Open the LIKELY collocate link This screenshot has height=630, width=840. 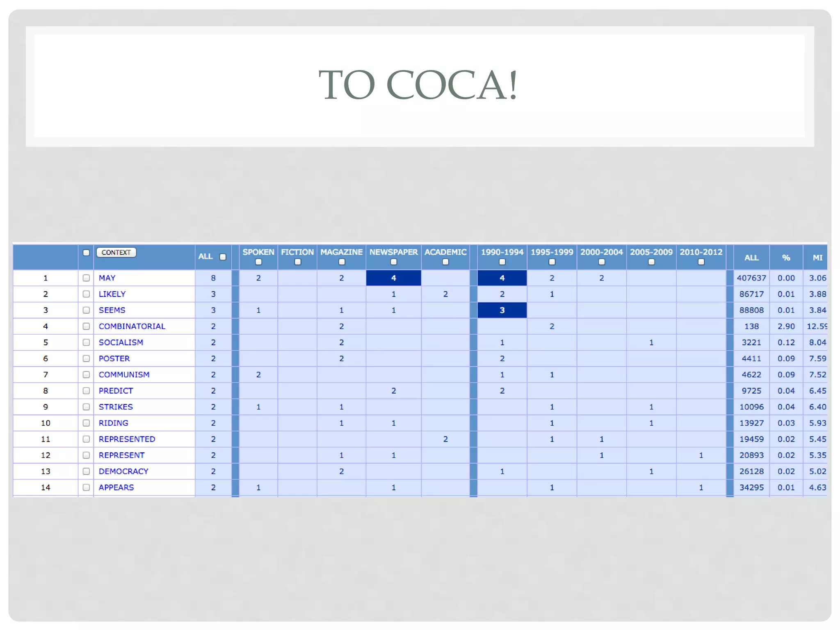pyautogui.click(x=112, y=294)
